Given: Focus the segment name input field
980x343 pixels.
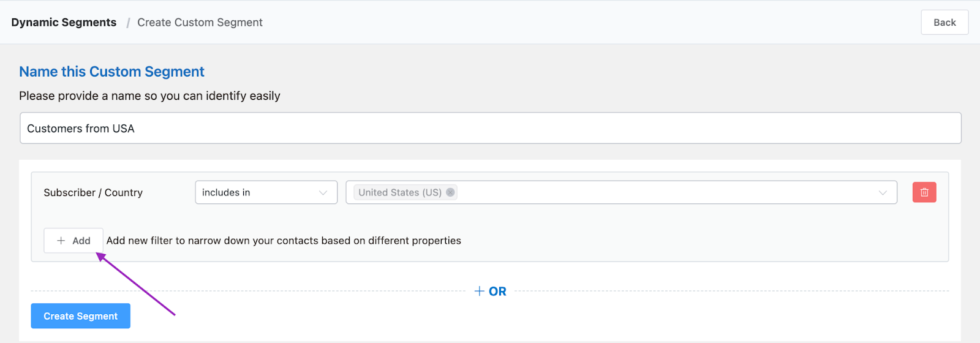Looking at the screenshot, I should (x=490, y=129).
